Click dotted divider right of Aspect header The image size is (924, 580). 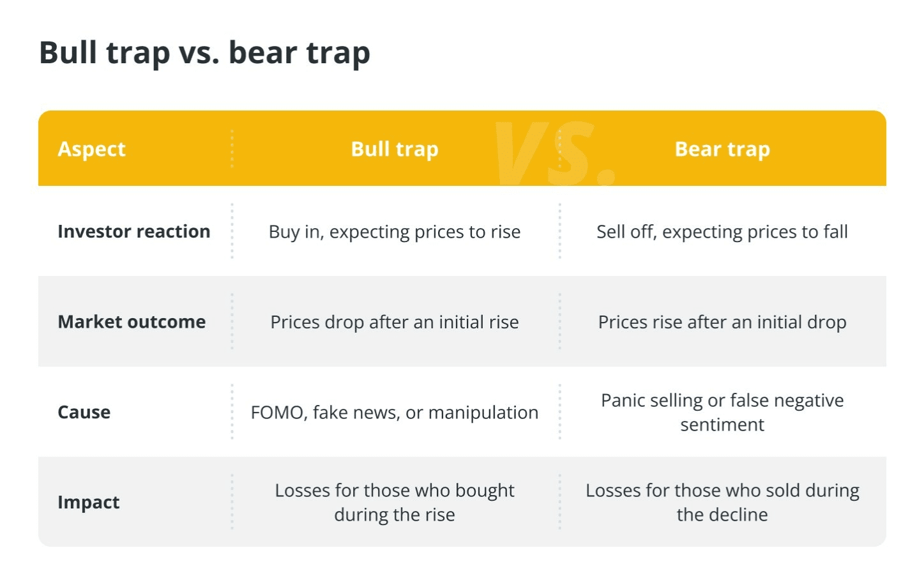(x=232, y=149)
